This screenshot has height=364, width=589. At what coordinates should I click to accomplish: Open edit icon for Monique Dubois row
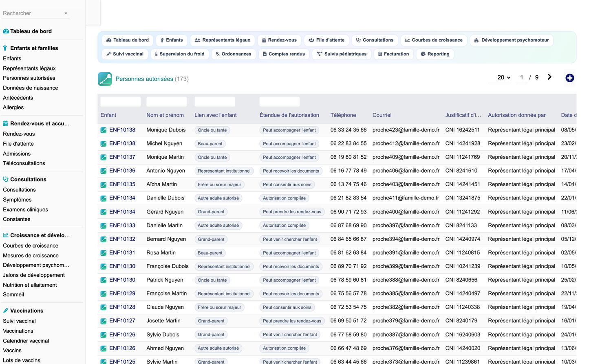104,130
